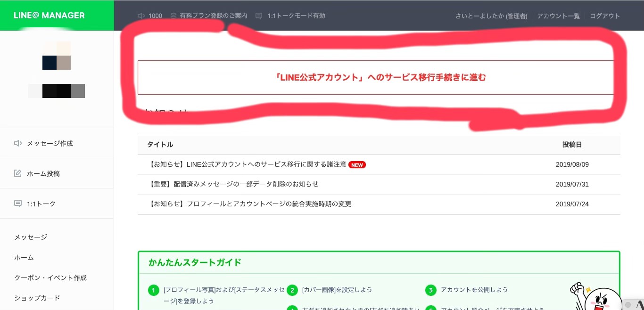Open アカウント一覧 account list
Viewport: 644px width, 310px height.
coord(558,16)
